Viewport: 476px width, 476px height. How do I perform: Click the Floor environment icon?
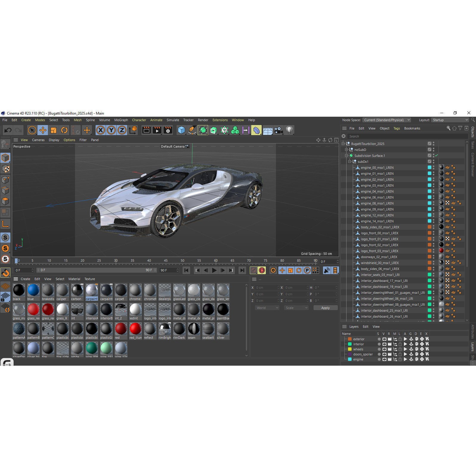coord(268,130)
